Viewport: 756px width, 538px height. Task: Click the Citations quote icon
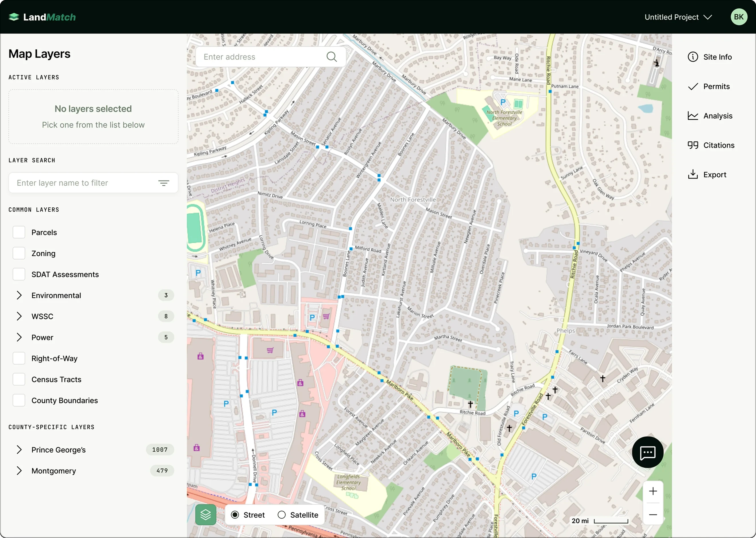tap(693, 145)
